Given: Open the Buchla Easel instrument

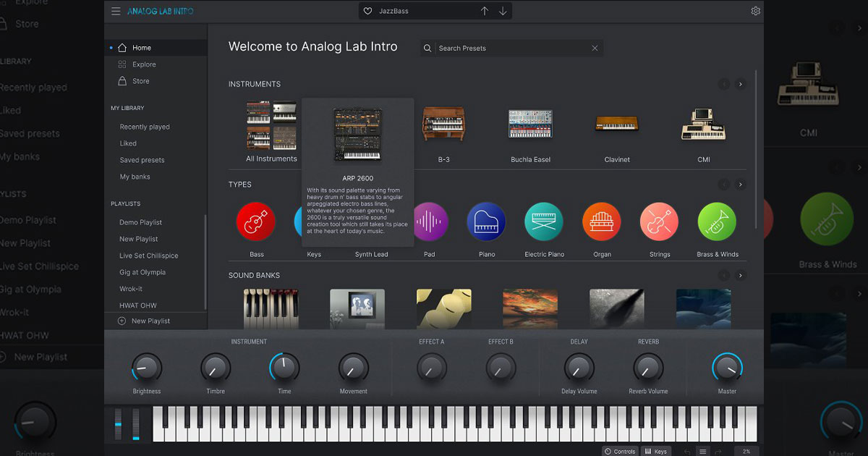Looking at the screenshot, I should pyautogui.click(x=530, y=124).
